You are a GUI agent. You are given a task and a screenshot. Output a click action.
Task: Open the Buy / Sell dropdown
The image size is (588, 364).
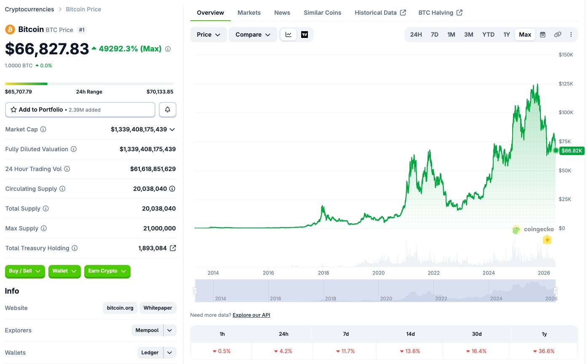tap(25, 271)
